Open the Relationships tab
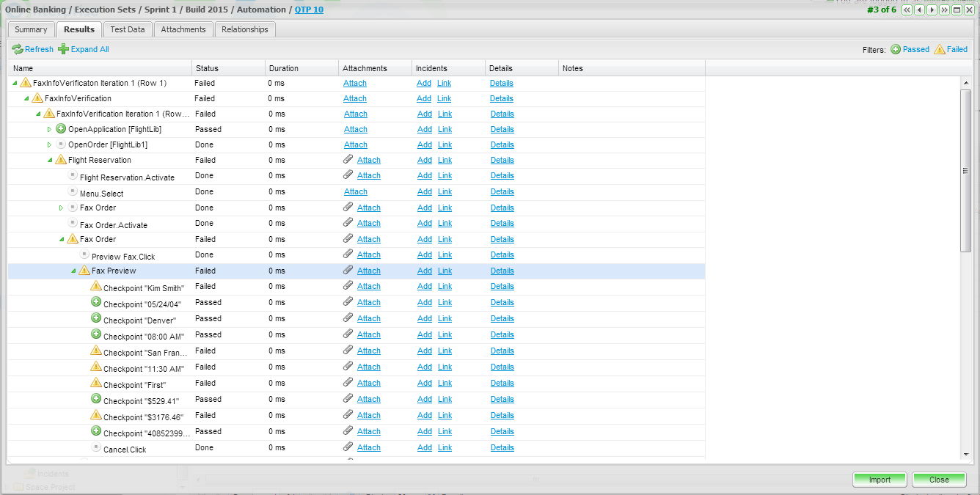980x495 pixels. pos(245,29)
